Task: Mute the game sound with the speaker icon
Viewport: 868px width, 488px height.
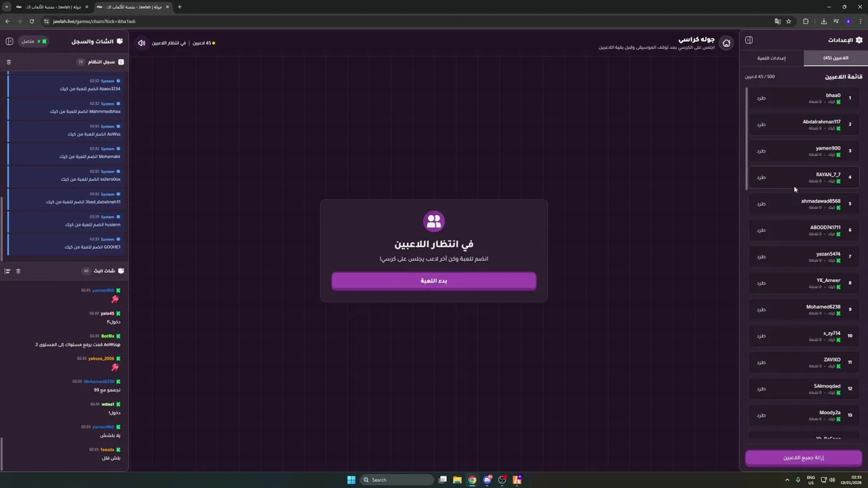Action: pos(141,43)
